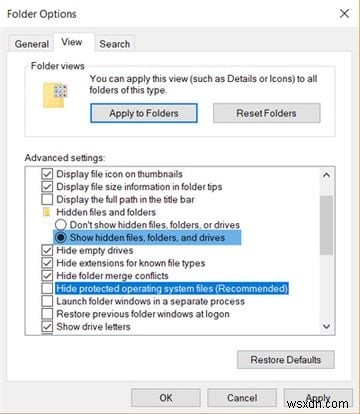The image size is (360, 414).
Task: Click Reset Folders button
Action: tap(266, 113)
